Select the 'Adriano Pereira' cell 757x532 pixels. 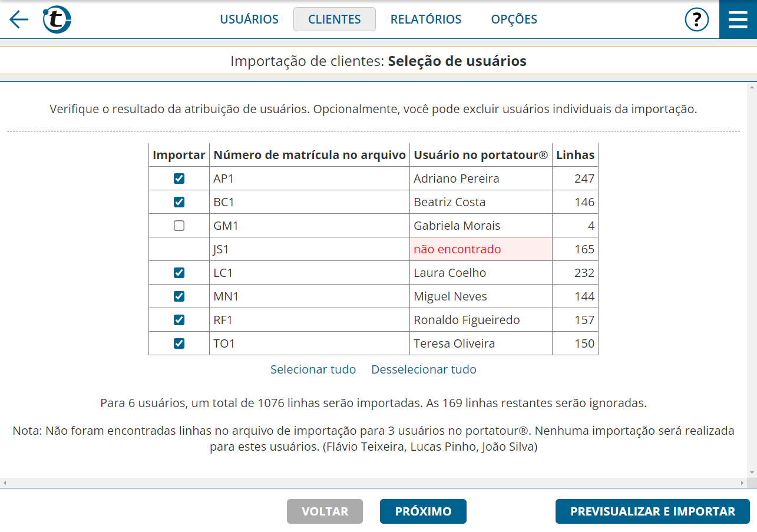pos(481,179)
